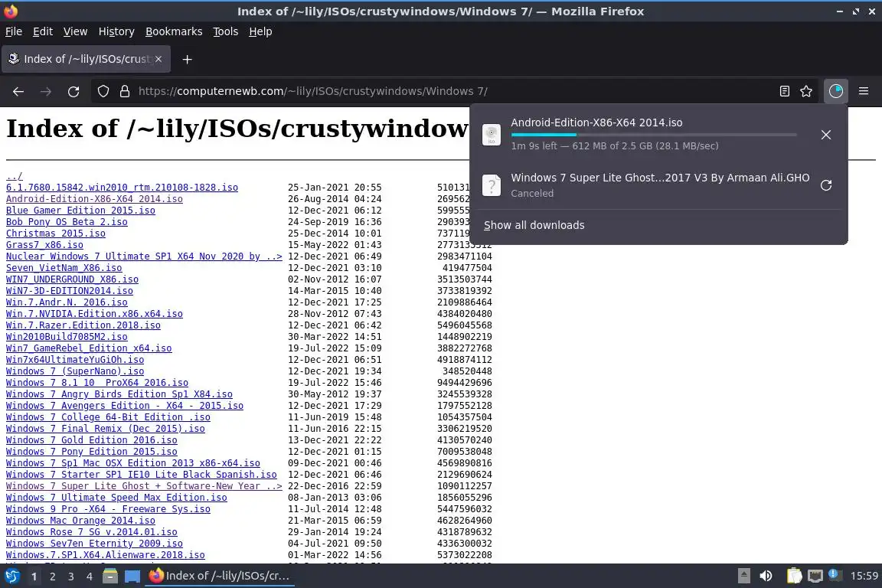Open the Tools menu
The width and height of the screenshot is (882, 588).
click(x=226, y=31)
